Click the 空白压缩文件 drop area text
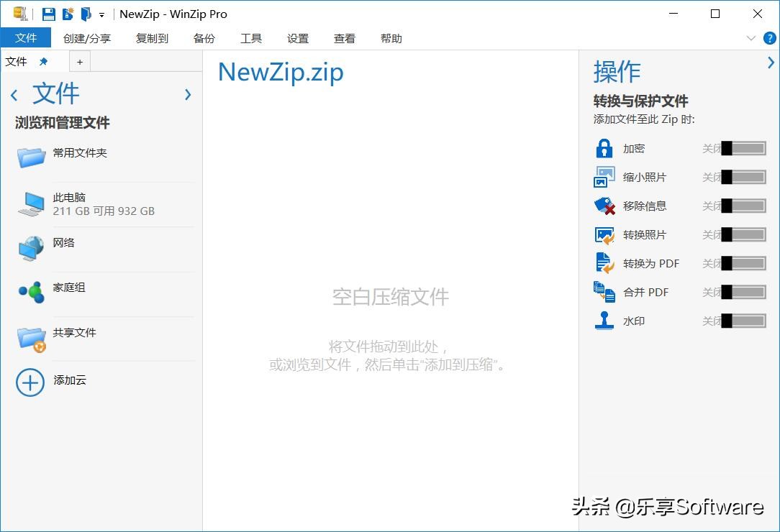The width and height of the screenshot is (780, 532). [x=391, y=297]
